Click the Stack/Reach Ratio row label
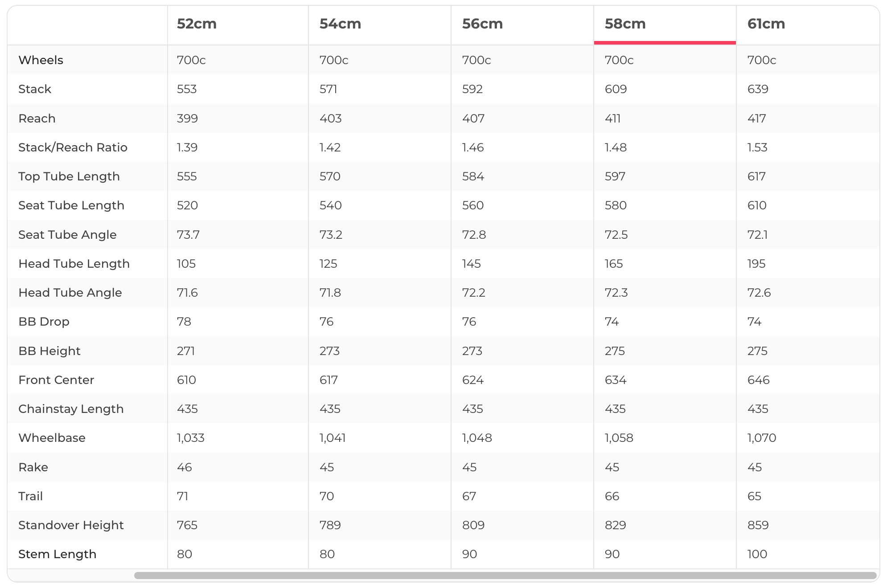 (x=73, y=147)
